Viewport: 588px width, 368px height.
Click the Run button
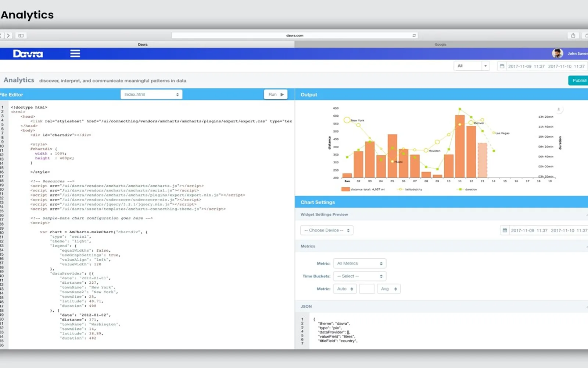276,95
